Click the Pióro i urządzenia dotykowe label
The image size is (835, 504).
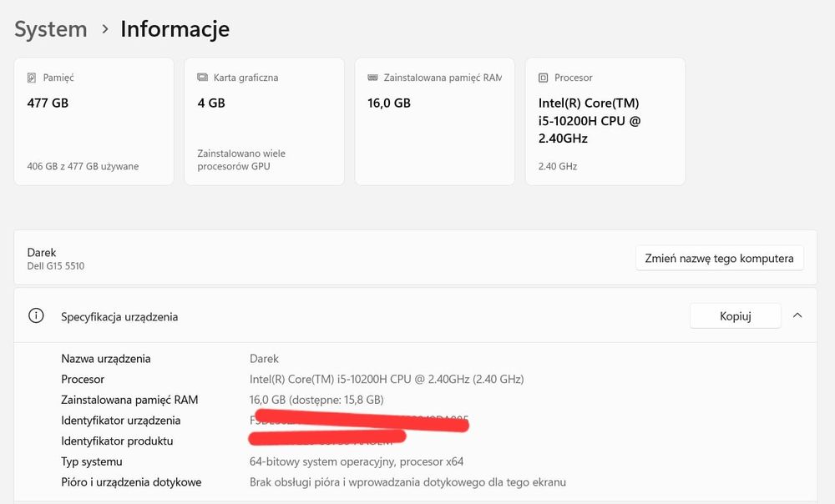click(x=131, y=482)
